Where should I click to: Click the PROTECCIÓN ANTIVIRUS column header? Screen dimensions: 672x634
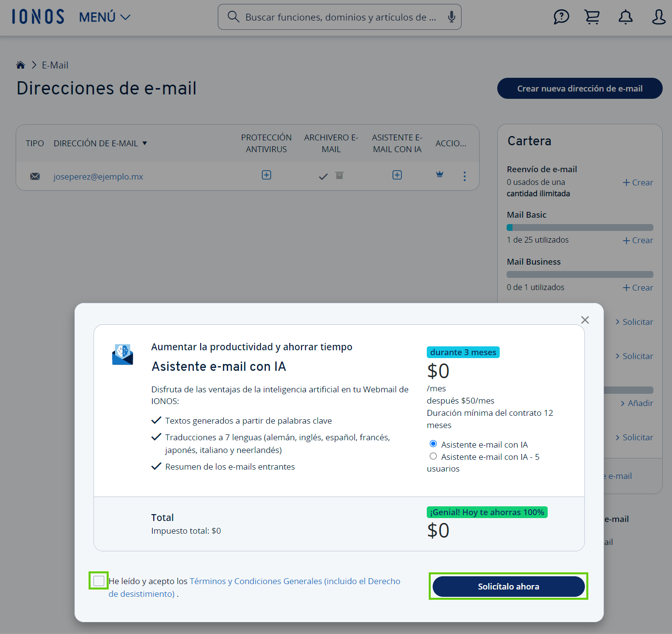(266, 143)
